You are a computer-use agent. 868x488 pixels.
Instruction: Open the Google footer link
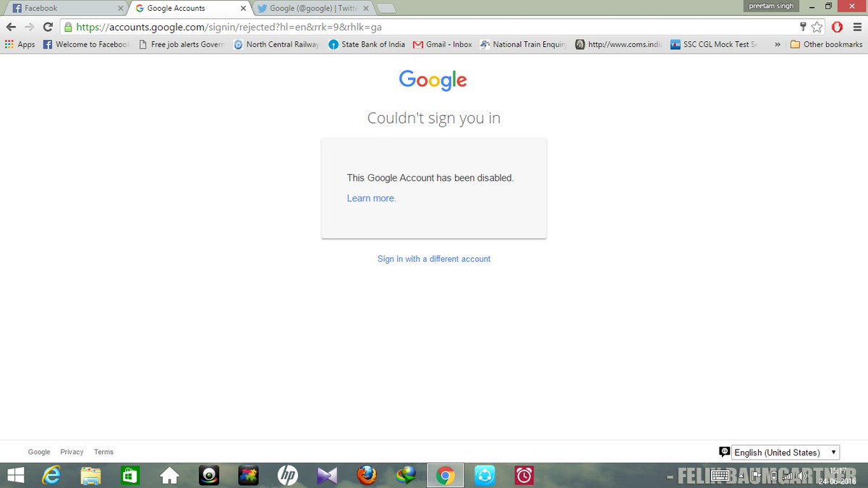click(39, 452)
